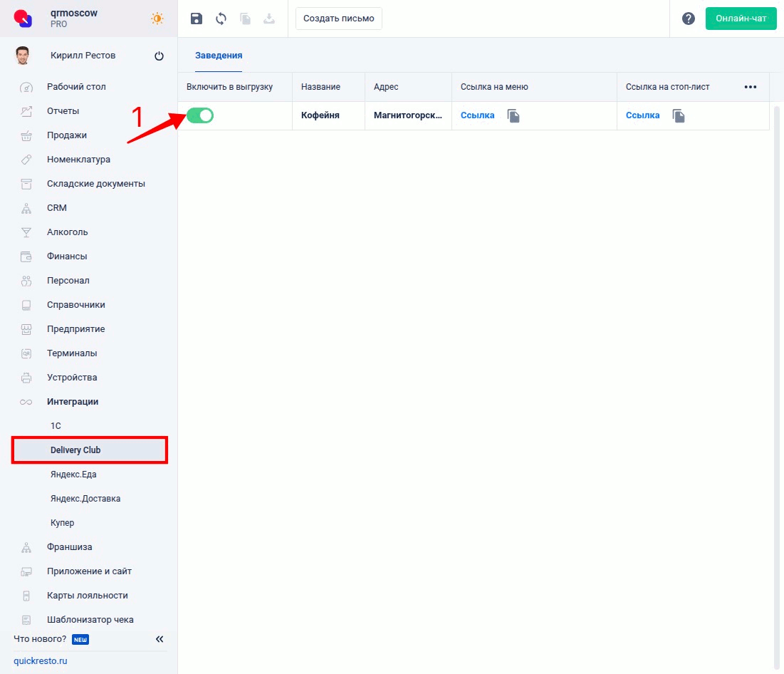Open the Приложение и сайт section
The width and height of the screenshot is (784, 674).
tap(89, 571)
